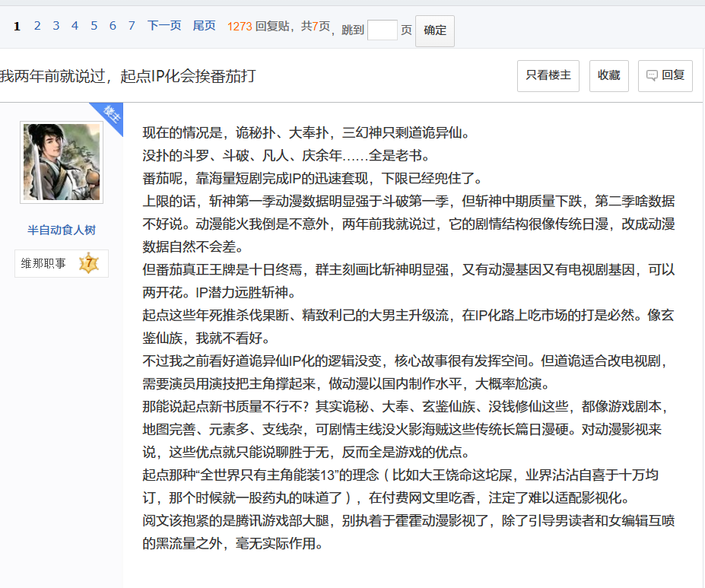Jump to last page via 尾页
Viewport: 705px width, 588px height.
[x=204, y=26]
